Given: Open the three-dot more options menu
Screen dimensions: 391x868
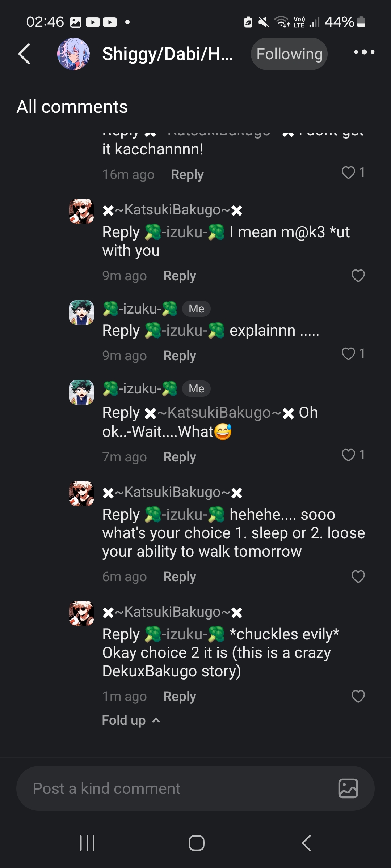Looking at the screenshot, I should pos(364,52).
